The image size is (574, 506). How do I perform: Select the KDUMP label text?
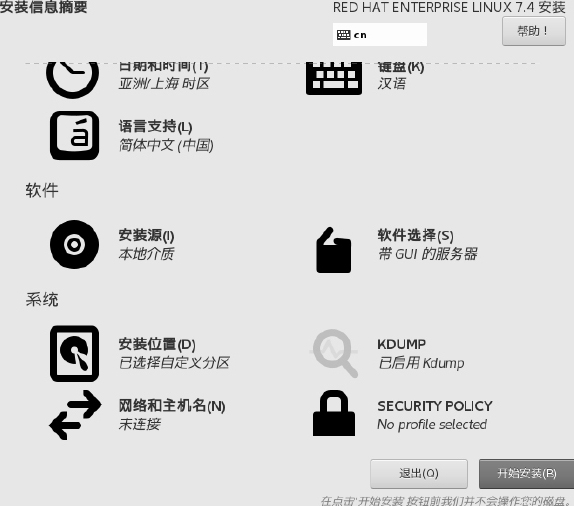pyautogui.click(x=402, y=344)
